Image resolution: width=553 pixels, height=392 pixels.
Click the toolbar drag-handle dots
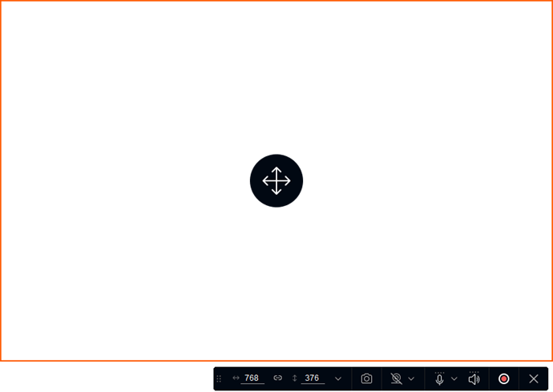tap(219, 379)
